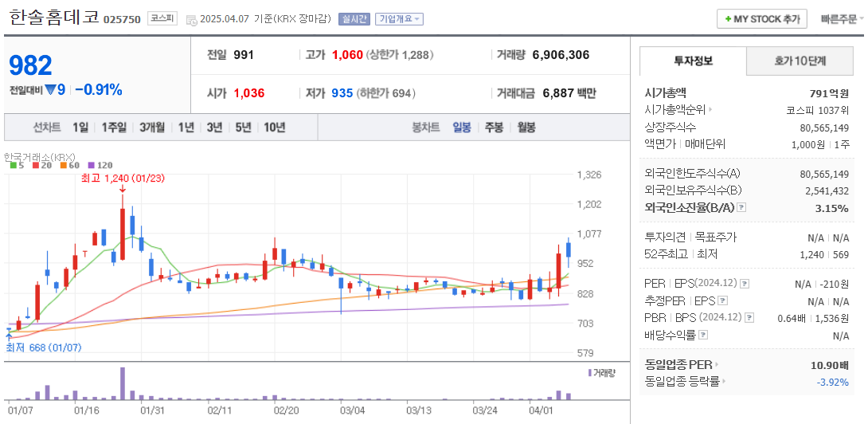The height and width of the screenshot is (424, 868).
Task: Click the 동일업종 등락률 link
Action: coord(682,381)
